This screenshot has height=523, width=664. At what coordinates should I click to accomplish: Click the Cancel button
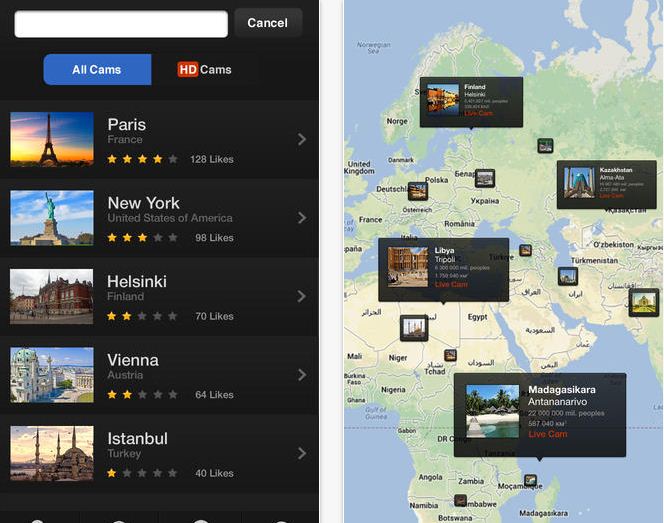(x=267, y=23)
